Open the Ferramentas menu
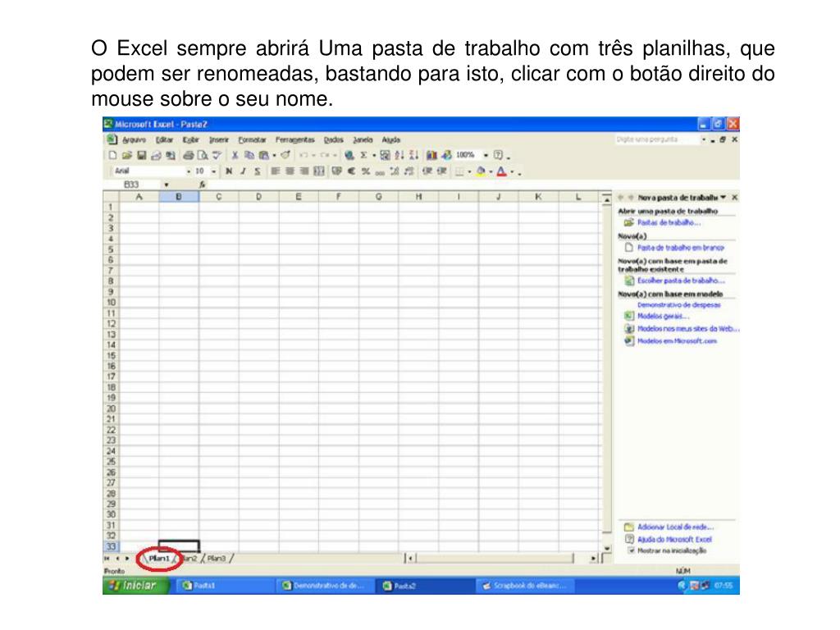 295,139
